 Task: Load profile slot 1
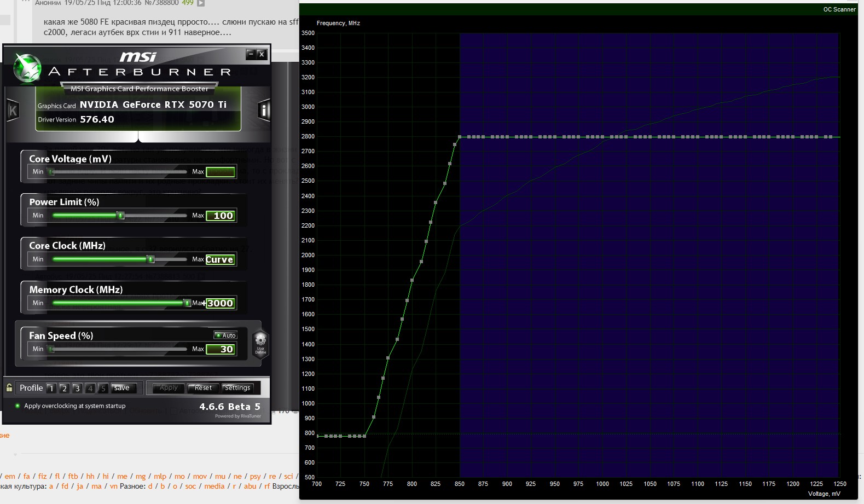(51, 388)
